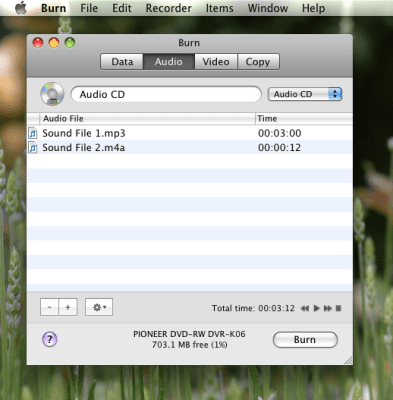393x400 pixels.
Task: Open the Edit menu
Action: click(x=122, y=8)
